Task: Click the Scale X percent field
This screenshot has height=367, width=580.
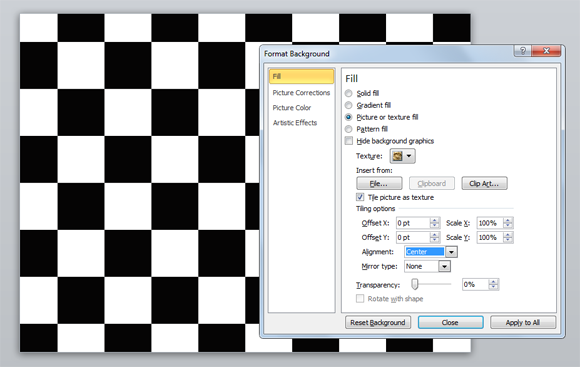Action: click(490, 223)
